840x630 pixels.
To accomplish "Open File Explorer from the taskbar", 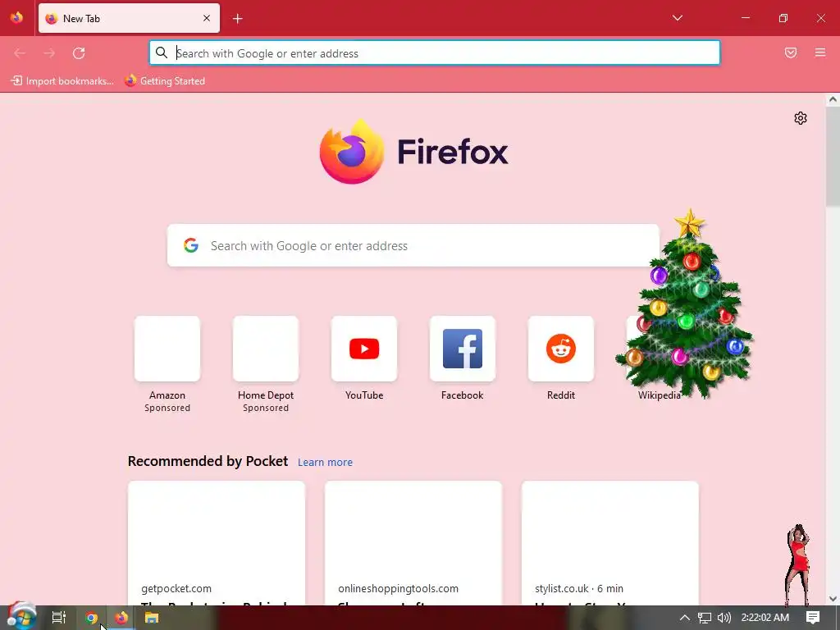I will 152,618.
